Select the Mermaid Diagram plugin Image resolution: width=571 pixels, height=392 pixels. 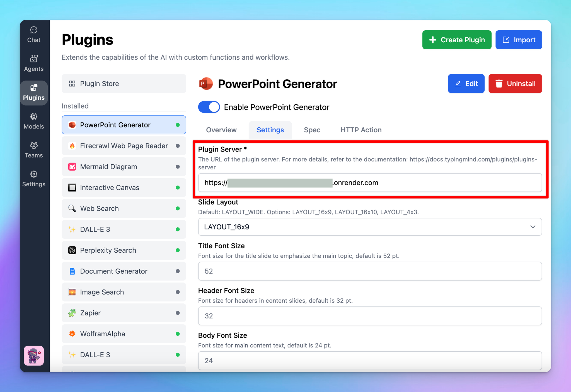124,167
